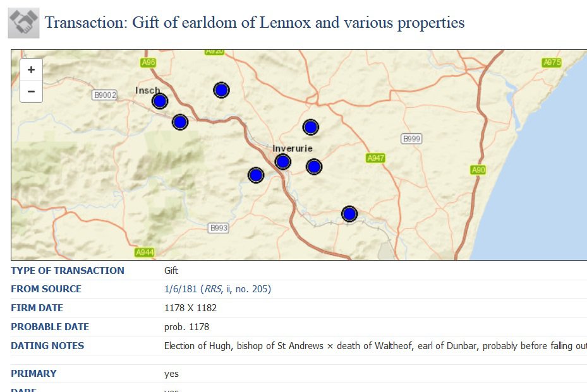Click the northernmost blue map marker
The height and width of the screenshot is (392, 587).
click(x=221, y=90)
